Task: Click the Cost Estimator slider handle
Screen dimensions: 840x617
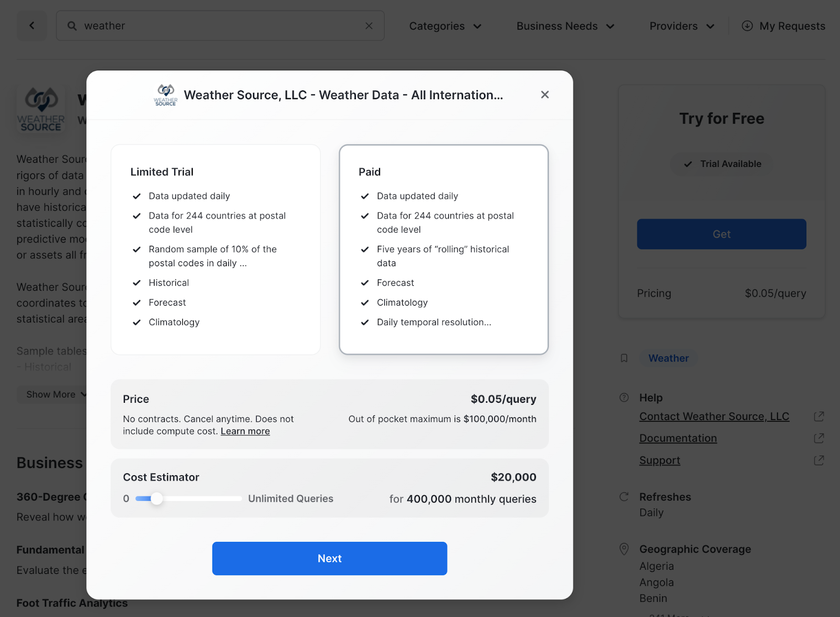Action: (x=156, y=499)
